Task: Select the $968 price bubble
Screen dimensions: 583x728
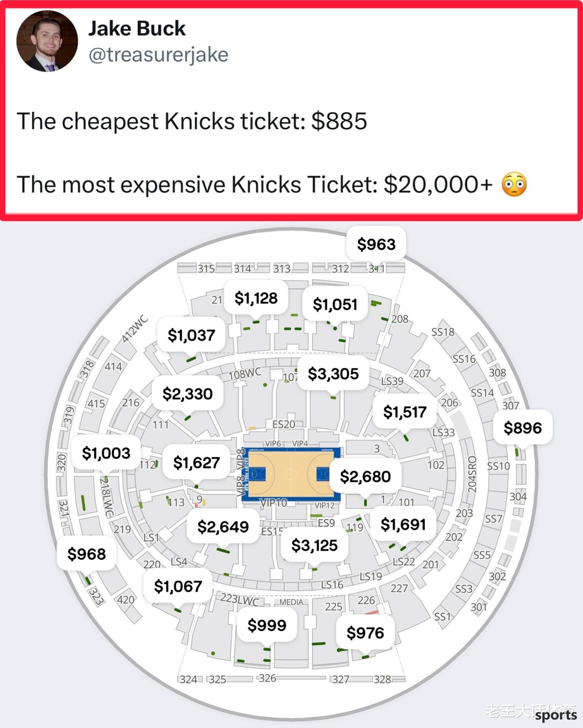Action: (87, 554)
